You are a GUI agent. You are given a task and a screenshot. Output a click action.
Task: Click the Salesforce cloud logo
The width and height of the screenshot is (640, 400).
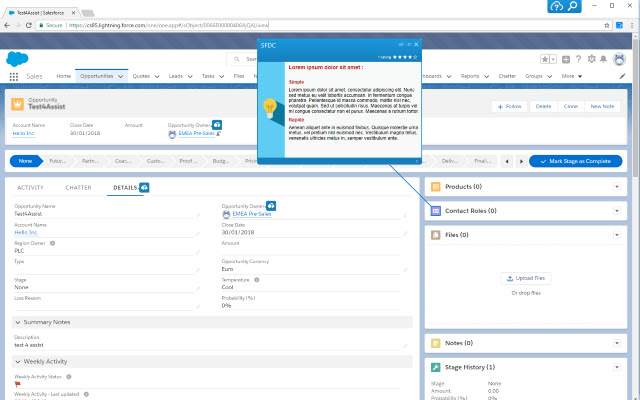point(17,59)
